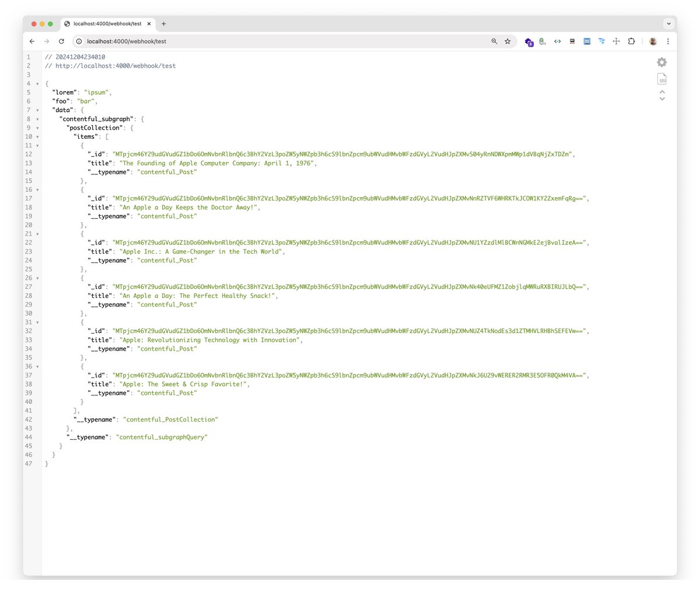The width and height of the screenshot is (700, 606).
Task: Collapse item object on line 31
Action: click(x=38, y=323)
